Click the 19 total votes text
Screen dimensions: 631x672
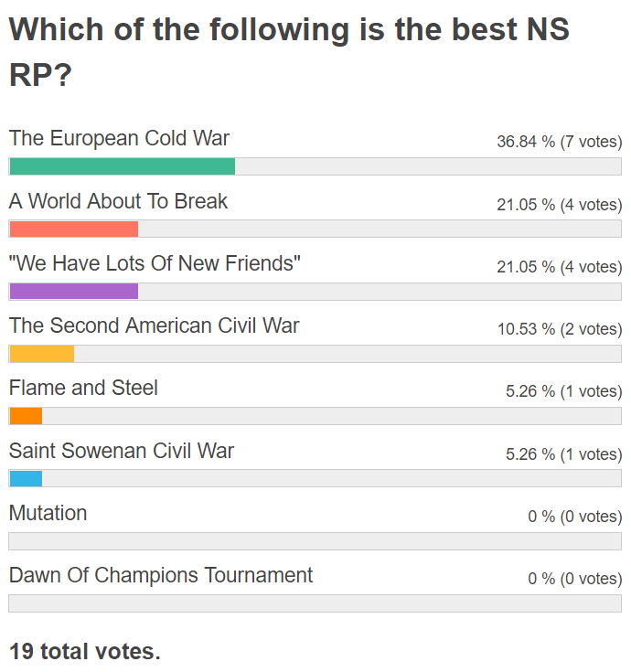coord(85,651)
